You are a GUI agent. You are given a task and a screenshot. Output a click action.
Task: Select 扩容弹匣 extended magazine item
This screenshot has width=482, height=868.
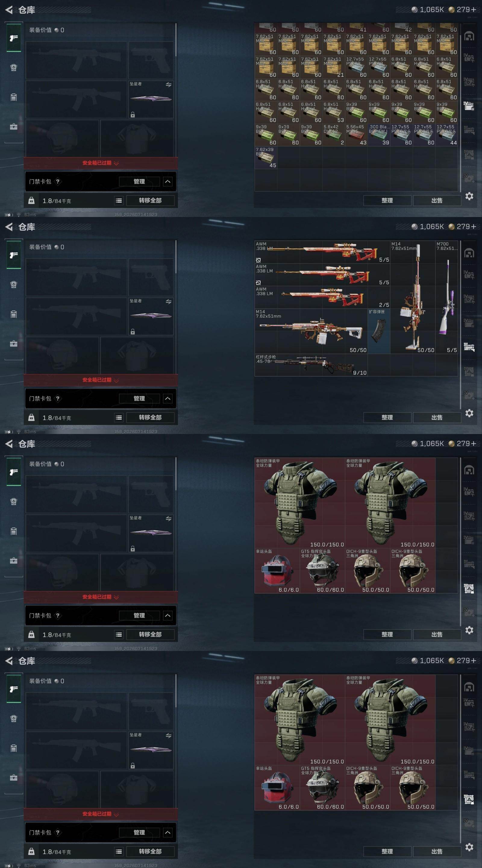(379, 331)
